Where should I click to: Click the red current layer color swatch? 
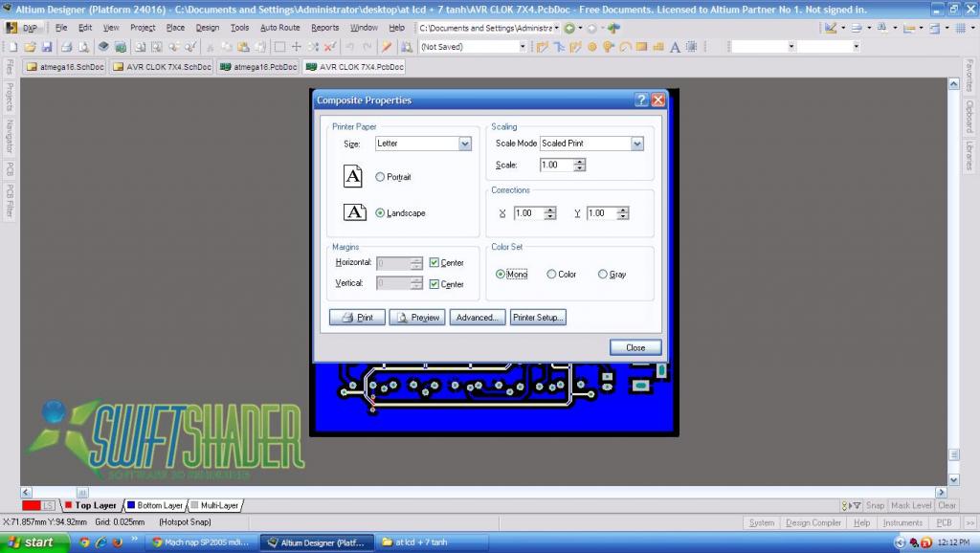[31, 505]
